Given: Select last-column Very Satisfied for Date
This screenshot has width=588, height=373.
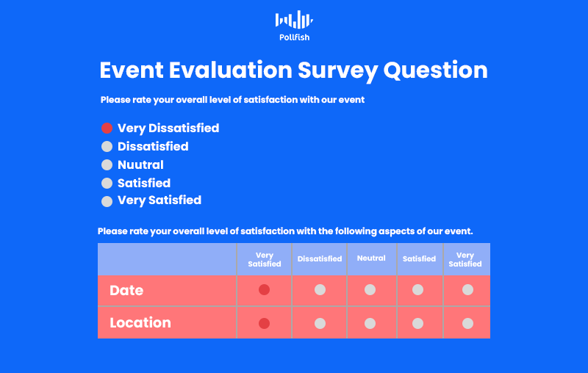Looking at the screenshot, I should (x=467, y=289).
